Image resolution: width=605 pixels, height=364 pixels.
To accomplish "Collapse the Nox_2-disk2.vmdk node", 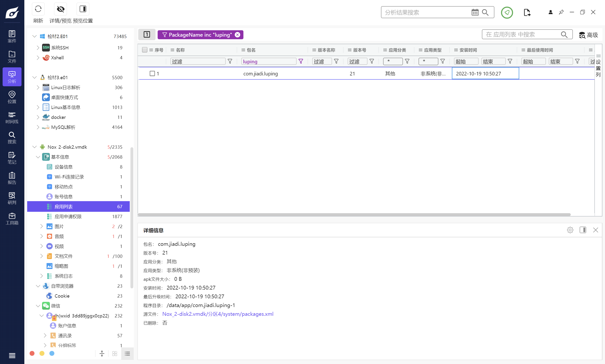I will tap(35, 147).
